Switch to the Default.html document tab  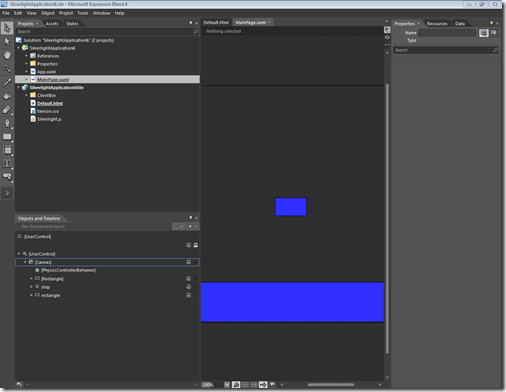pyautogui.click(x=216, y=22)
